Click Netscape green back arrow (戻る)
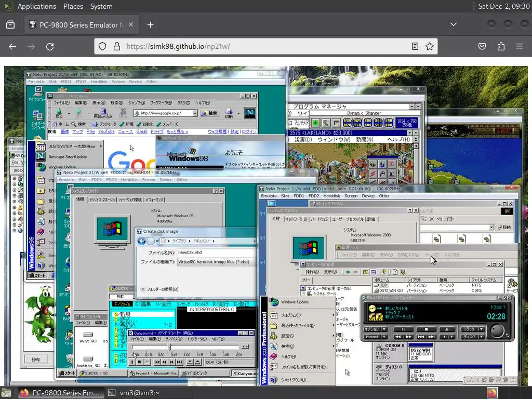 point(59,113)
